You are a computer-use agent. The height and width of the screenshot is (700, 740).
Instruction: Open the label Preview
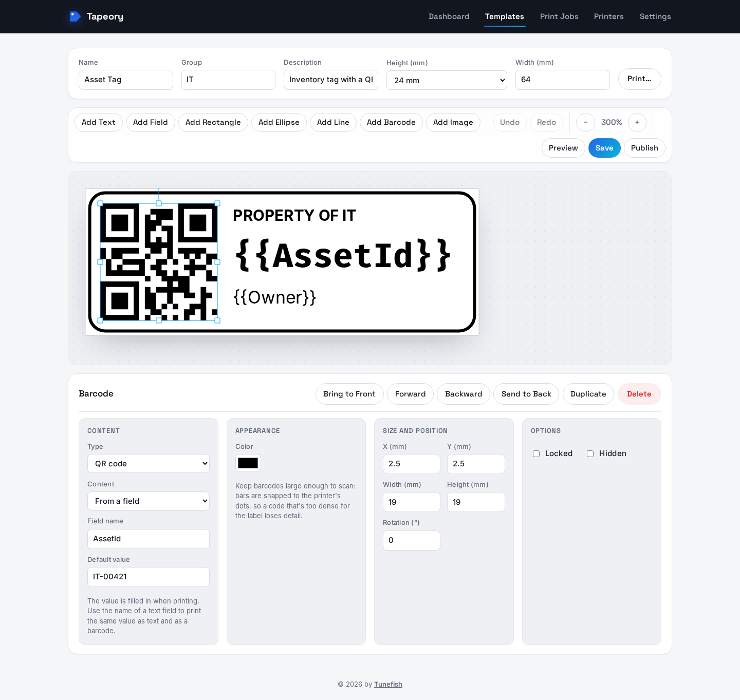(x=563, y=148)
